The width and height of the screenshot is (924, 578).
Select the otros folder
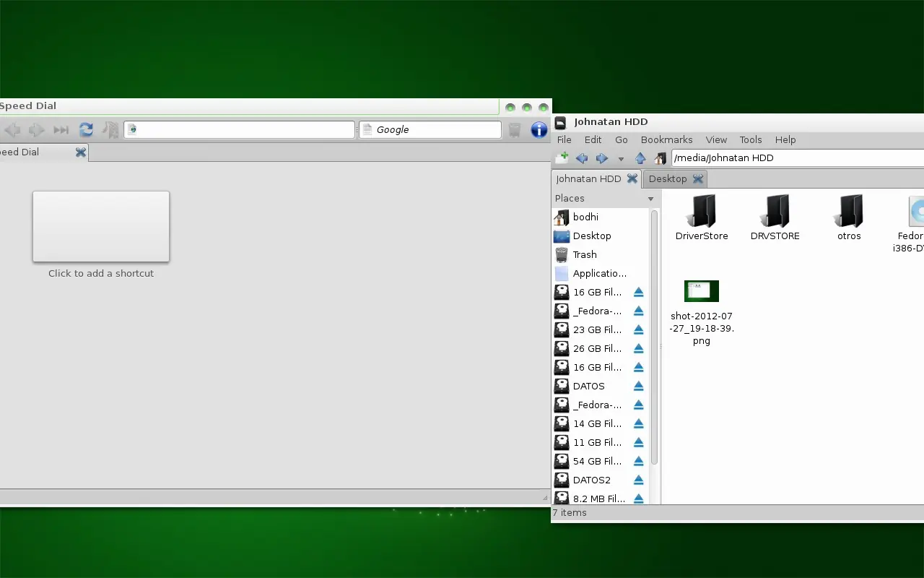(x=849, y=217)
